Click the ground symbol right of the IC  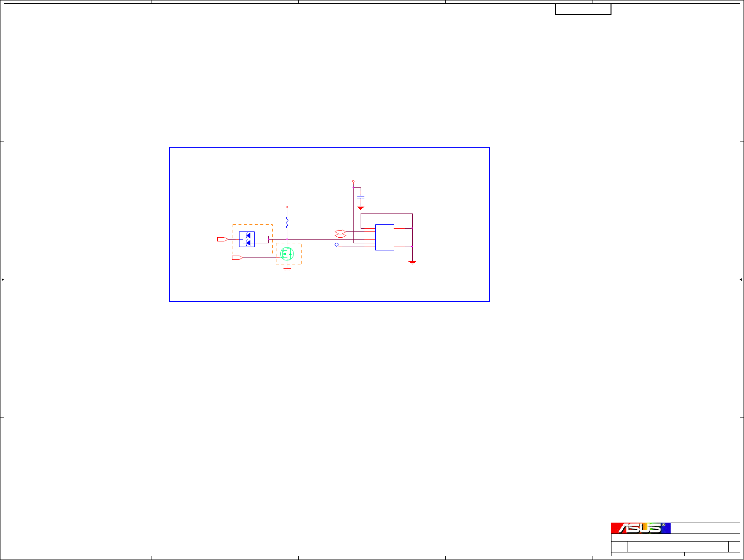[412, 263]
